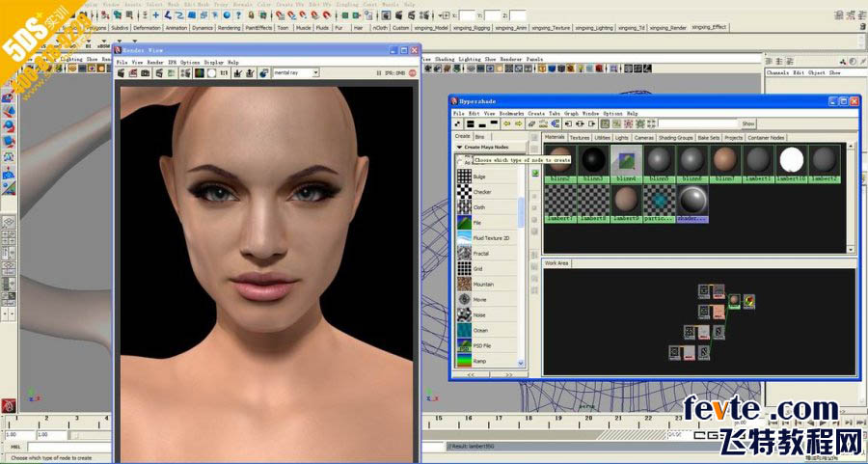The width and height of the screenshot is (868, 464).
Task: Select the 'As...' radio button option
Action: pos(459,163)
